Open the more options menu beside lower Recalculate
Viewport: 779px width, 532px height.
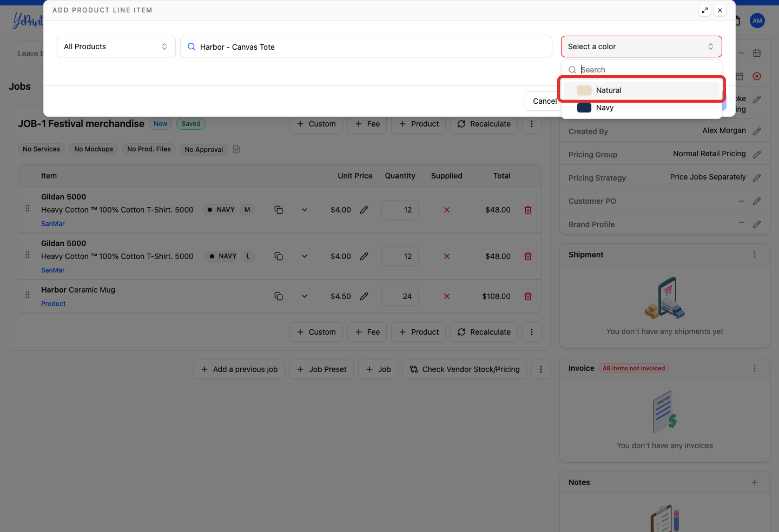532,332
